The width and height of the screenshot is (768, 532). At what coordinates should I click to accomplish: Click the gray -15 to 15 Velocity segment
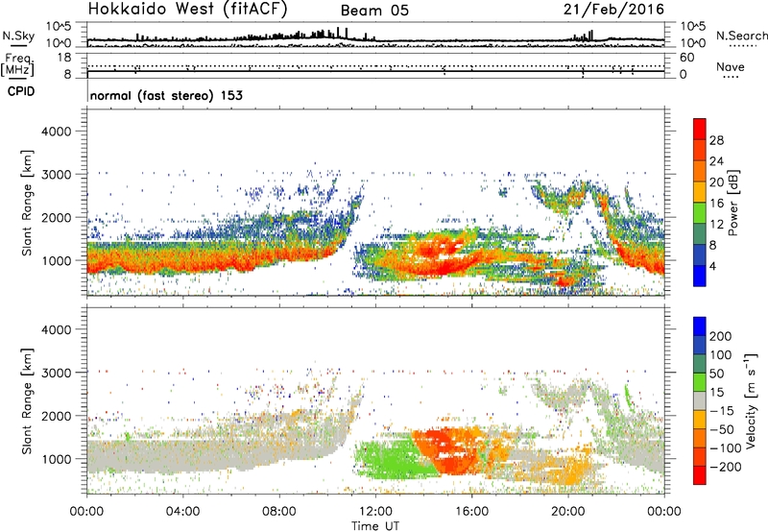pyautogui.click(x=700, y=400)
